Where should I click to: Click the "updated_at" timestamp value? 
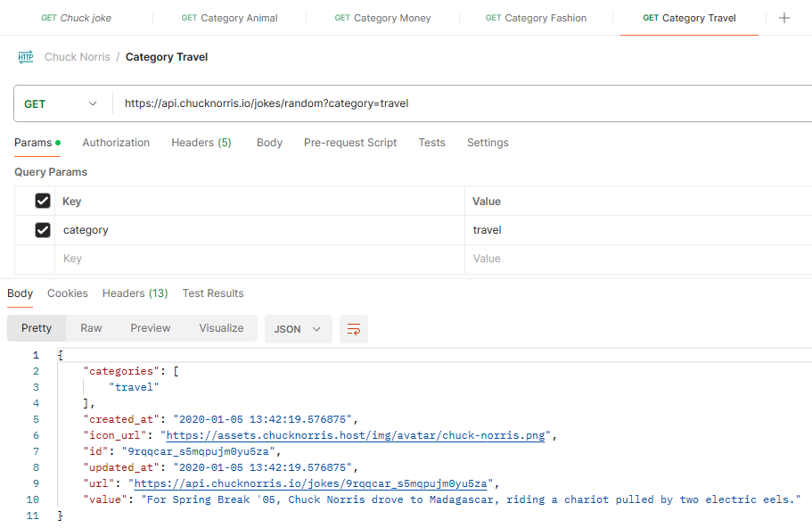coord(262,467)
